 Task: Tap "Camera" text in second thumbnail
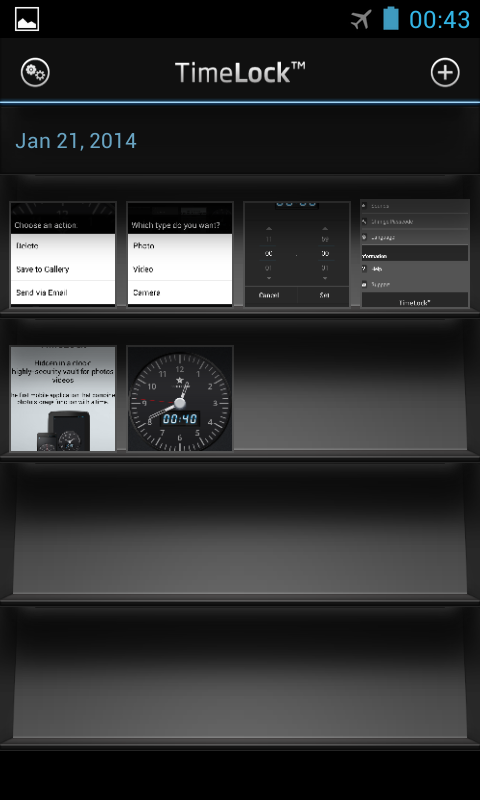[x=146, y=293]
